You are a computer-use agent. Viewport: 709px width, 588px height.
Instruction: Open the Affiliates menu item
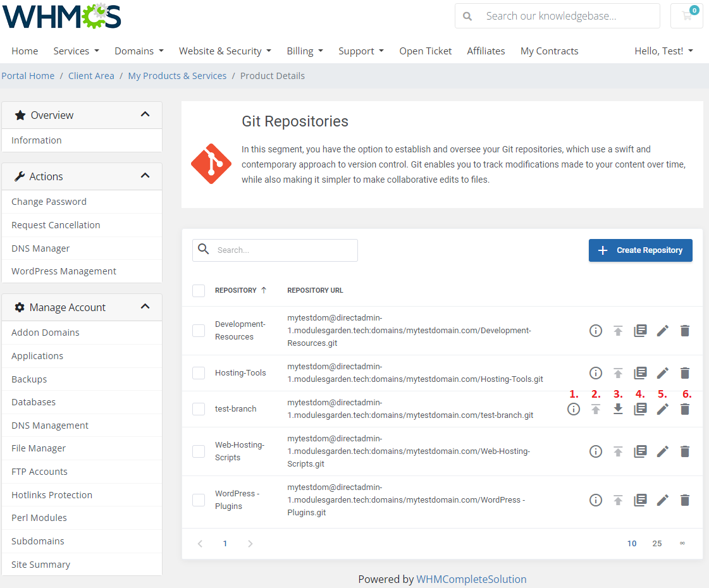coord(486,51)
